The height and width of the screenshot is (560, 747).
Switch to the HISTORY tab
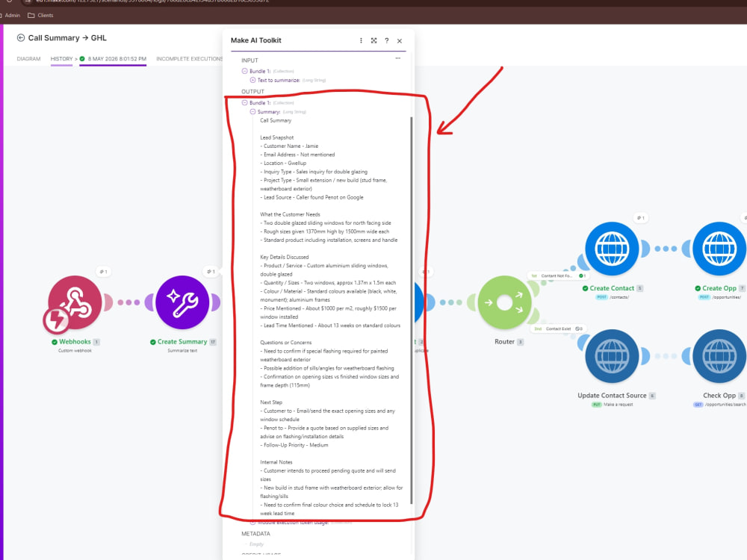(x=61, y=59)
